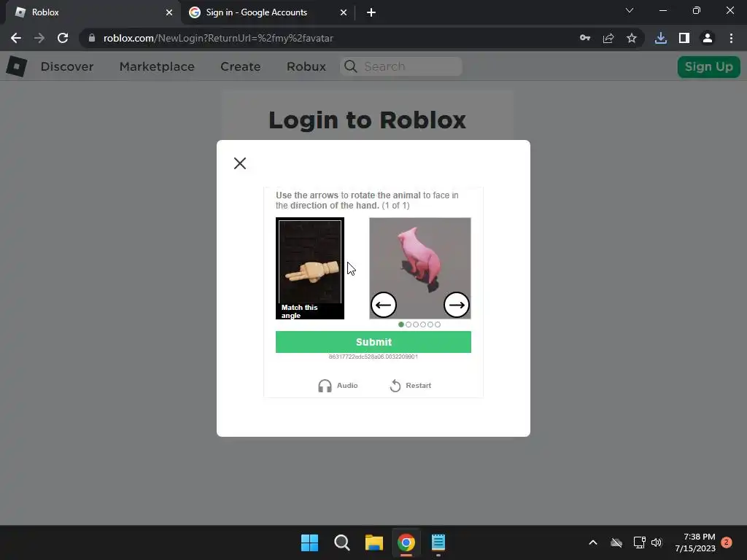Screen dimensions: 747x560
Task: Go forward in the browser
Action: (x=39, y=38)
